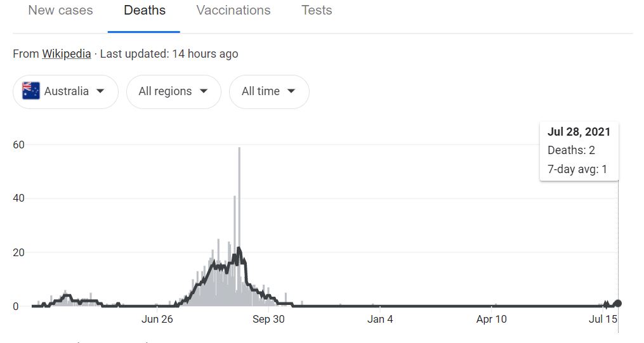Open the All regions dropdown
The width and height of the screenshot is (644, 343).
(173, 91)
